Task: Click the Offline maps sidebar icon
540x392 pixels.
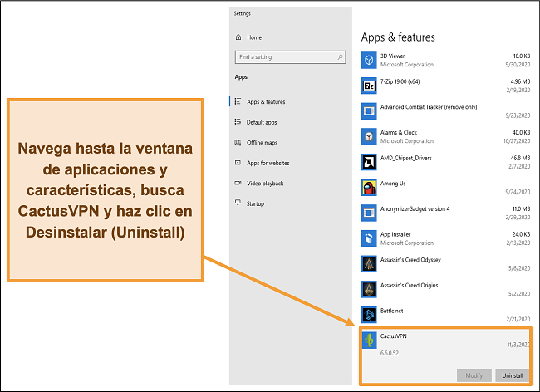Action: point(238,142)
